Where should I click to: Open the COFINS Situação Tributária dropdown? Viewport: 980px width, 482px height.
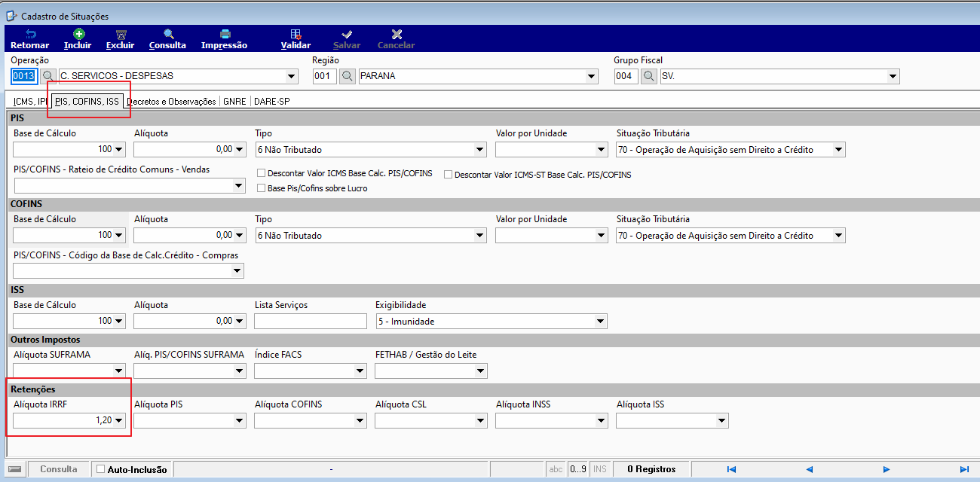[x=839, y=236]
